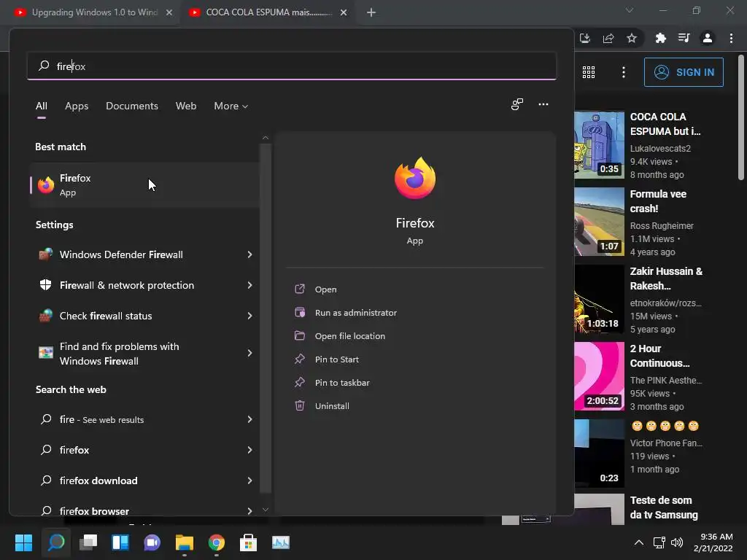This screenshot has height=560, width=747.
Task: Choose Open file location
Action: pyautogui.click(x=349, y=335)
